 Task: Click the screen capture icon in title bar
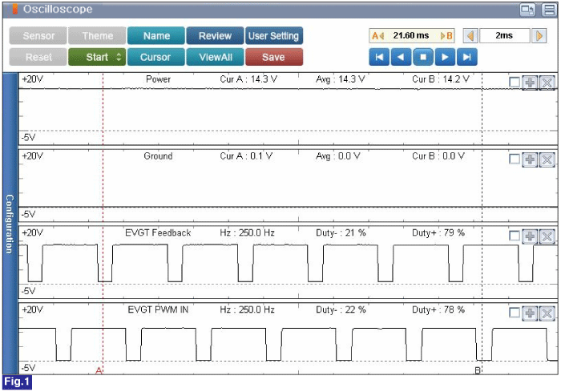(x=527, y=10)
